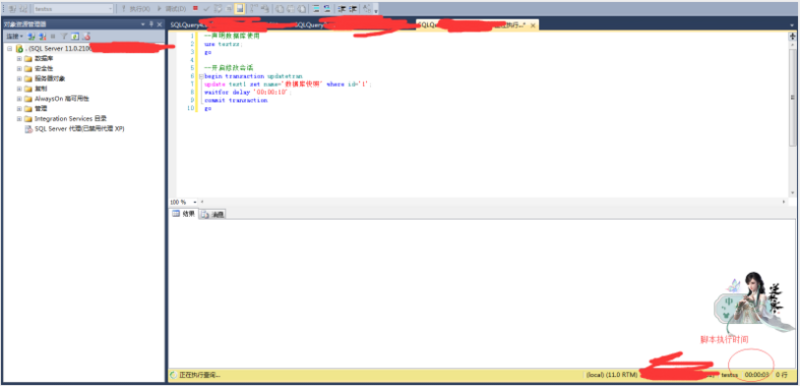Open Object Explorer window position dropdown
The image size is (800, 386).
pos(143,24)
